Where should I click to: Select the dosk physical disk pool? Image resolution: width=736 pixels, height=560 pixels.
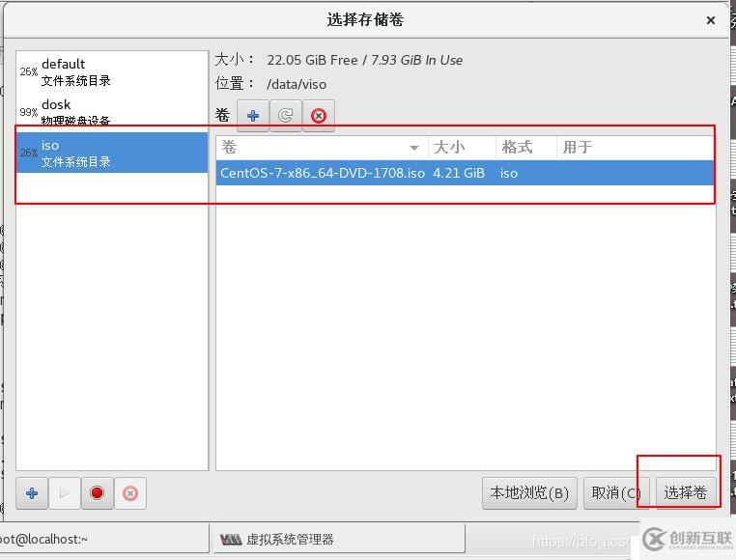pyautogui.click(x=112, y=112)
